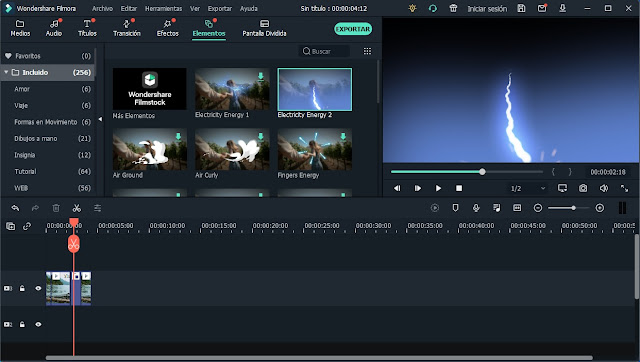The width and height of the screenshot is (640, 362).
Task: Open the Efectos tab
Action: [x=168, y=28]
